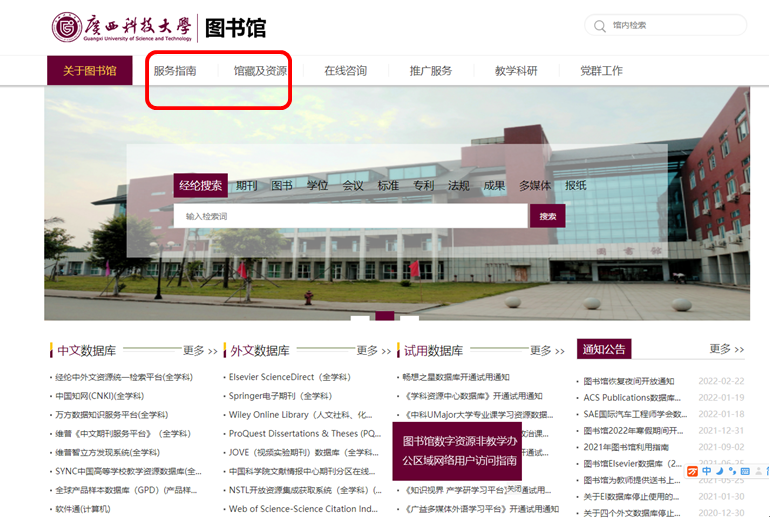Open 畅想之星数据库开通试用通知 link
The image size is (770, 529).
(456, 377)
